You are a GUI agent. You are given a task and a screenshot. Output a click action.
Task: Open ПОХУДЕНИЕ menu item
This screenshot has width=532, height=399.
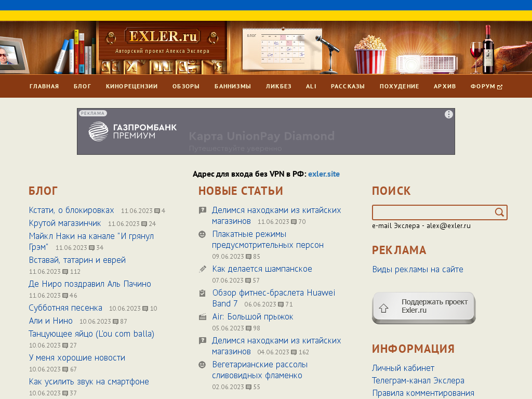coord(400,86)
